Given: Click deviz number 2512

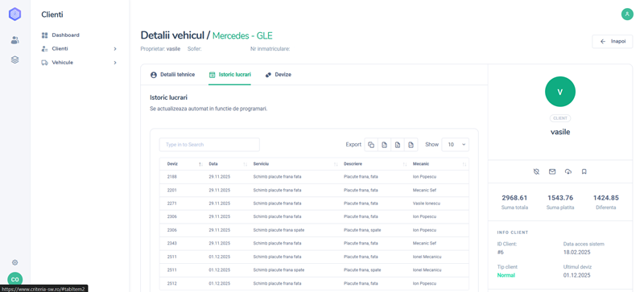Looking at the screenshot, I should pyautogui.click(x=172, y=283).
